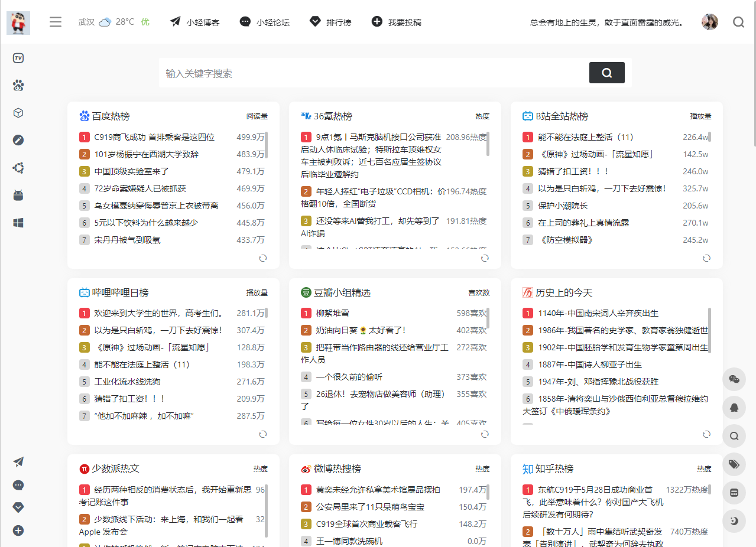The image size is (756, 547).
Task: Refresh the 历史上的今天 card
Action: [706, 434]
